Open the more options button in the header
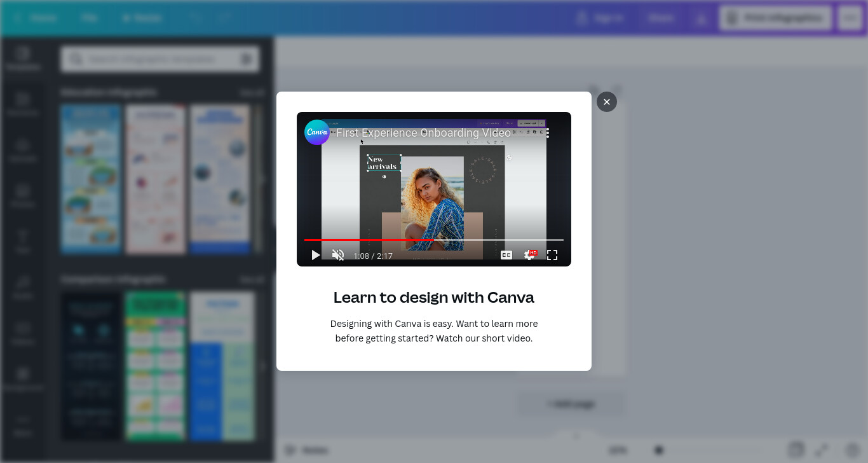The image size is (868, 463). click(x=850, y=18)
